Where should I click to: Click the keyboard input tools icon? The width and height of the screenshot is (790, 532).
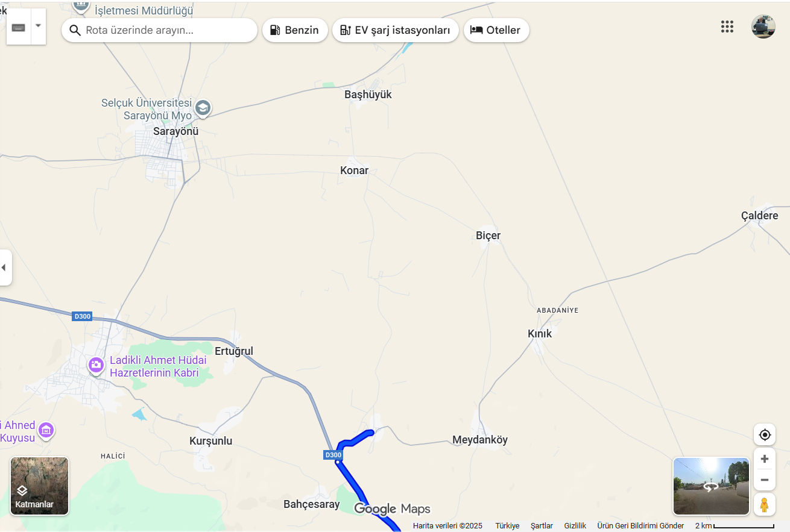[x=19, y=27]
